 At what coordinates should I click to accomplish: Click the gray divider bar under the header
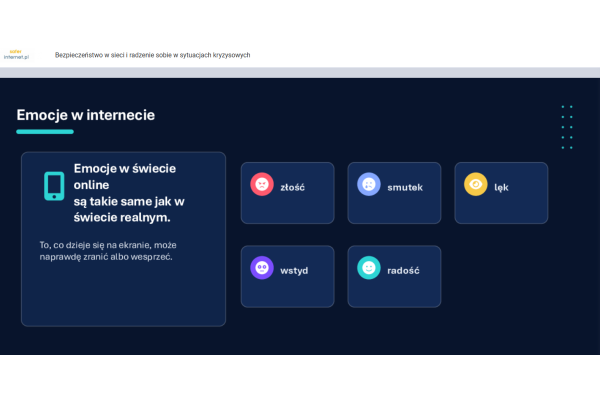coord(300,71)
